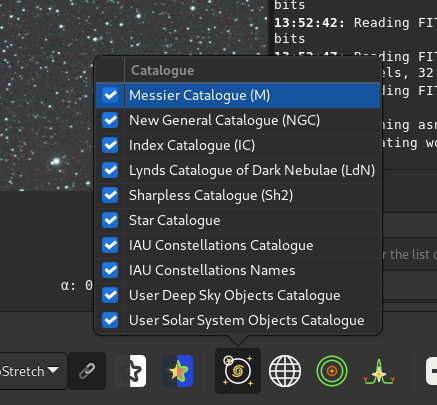The height and width of the screenshot is (405, 437).
Task: Toggle the chain link channels button
Action: pos(87,371)
